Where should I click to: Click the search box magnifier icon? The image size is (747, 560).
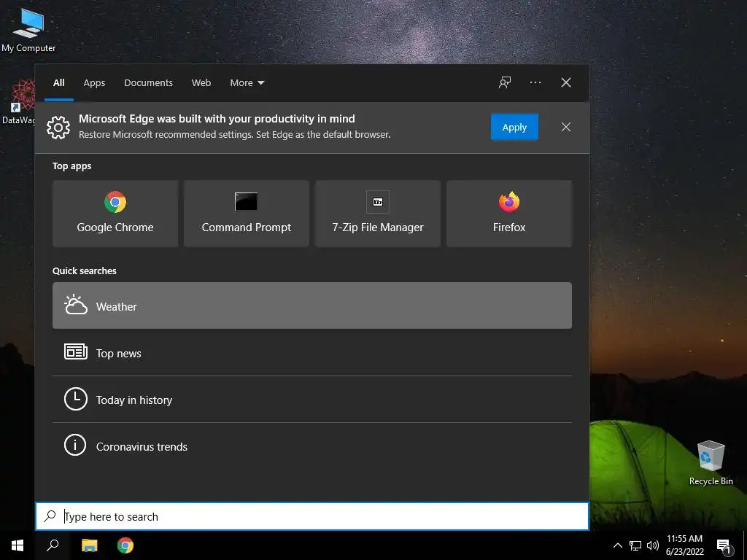point(50,516)
